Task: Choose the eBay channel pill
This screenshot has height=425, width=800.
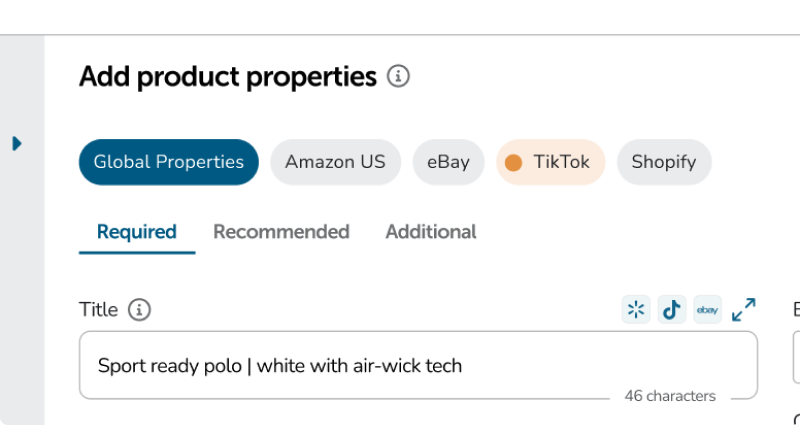Action: coord(448,162)
